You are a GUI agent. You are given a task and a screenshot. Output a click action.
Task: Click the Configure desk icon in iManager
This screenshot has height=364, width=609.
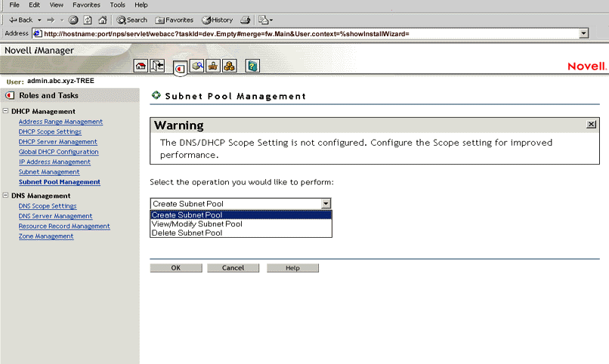tap(213, 66)
